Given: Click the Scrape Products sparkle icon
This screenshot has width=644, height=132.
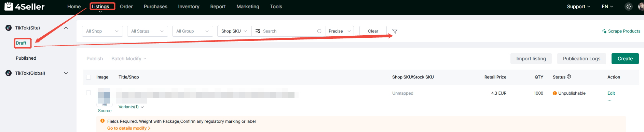Looking at the screenshot, I should (604, 31).
